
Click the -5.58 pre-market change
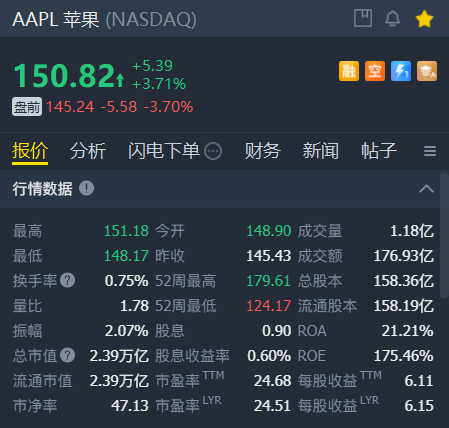point(119,107)
